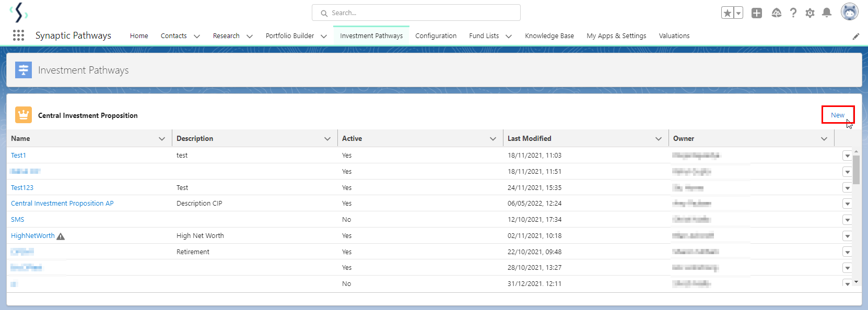The height and width of the screenshot is (310, 868).
Task: Click the Central Investment Proposition crown icon
Action: [24, 115]
